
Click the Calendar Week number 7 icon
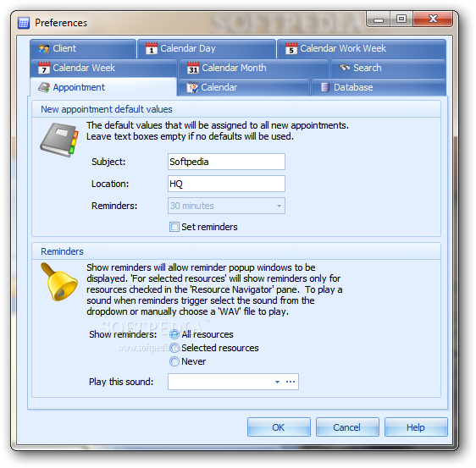pyautogui.click(x=44, y=68)
